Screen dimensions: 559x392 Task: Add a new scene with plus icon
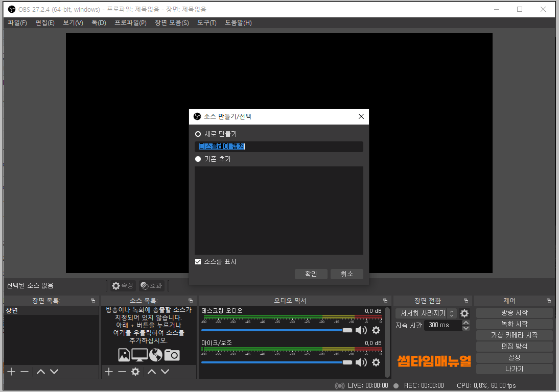tap(11, 372)
